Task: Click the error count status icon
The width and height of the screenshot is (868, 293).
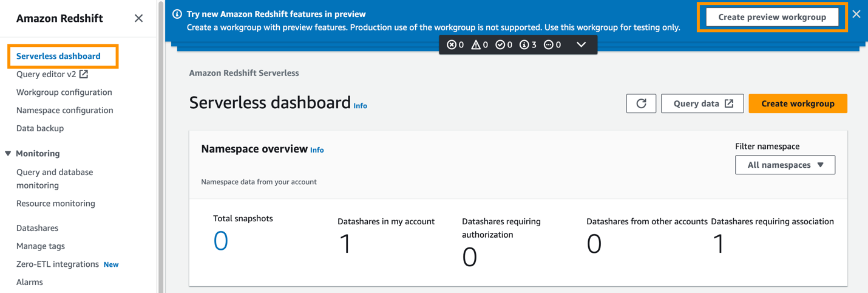Action: click(x=452, y=44)
